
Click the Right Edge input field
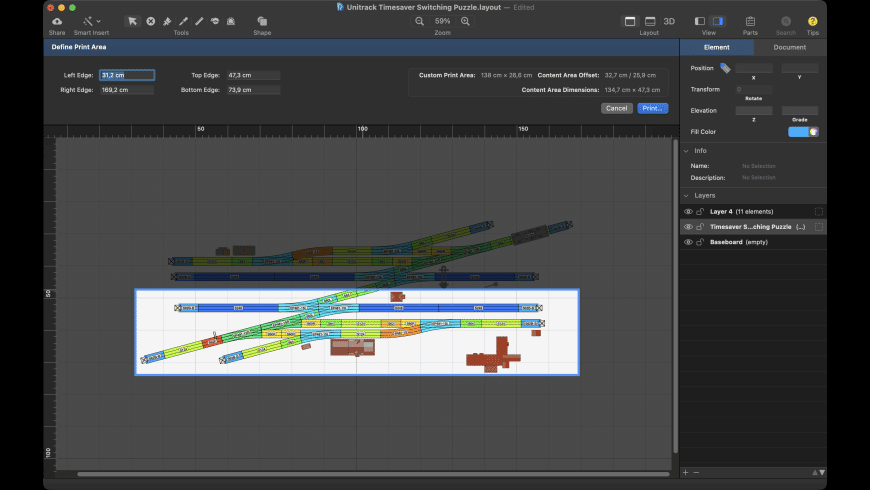click(x=127, y=89)
